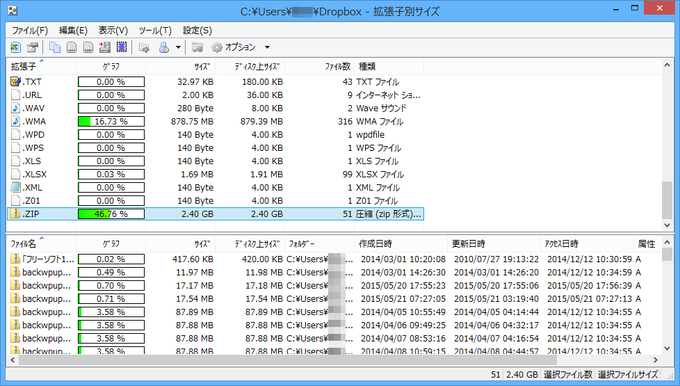The height and width of the screenshot is (386, 680).
Task: Click the 属性 column header
Action: (x=647, y=244)
